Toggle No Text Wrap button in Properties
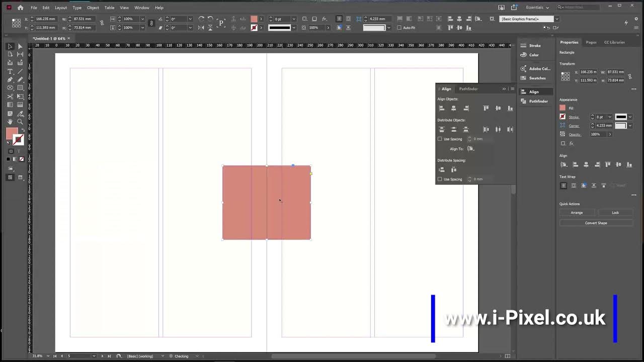 (563, 186)
